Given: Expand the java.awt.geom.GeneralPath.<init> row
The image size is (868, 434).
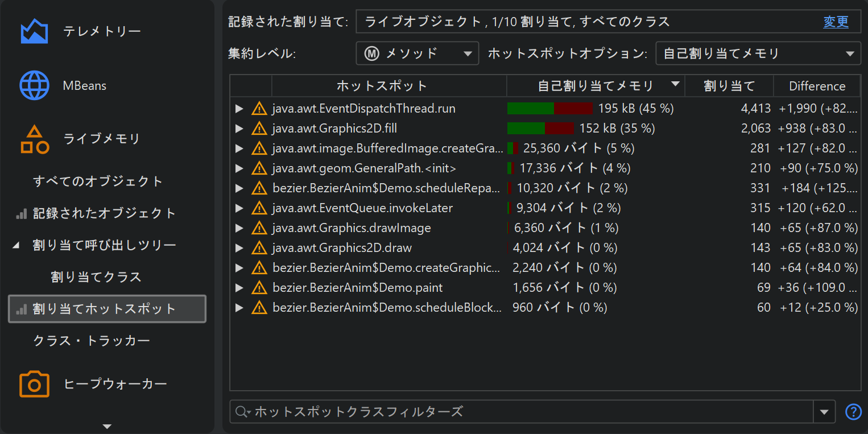Looking at the screenshot, I should (x=239, y=168).
